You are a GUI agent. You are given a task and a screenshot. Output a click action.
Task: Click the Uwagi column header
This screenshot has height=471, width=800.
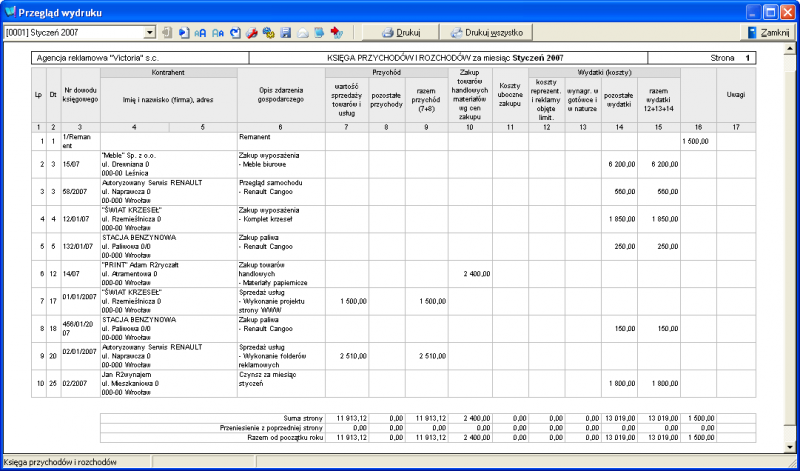pos(736,95)
